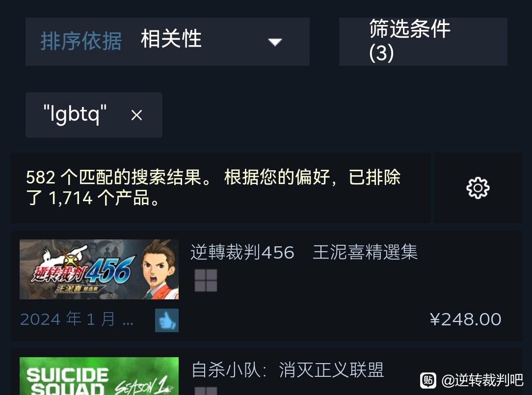
Task: Remove the "lgbtq" filter with the X
Action: [x=136, y=115]
